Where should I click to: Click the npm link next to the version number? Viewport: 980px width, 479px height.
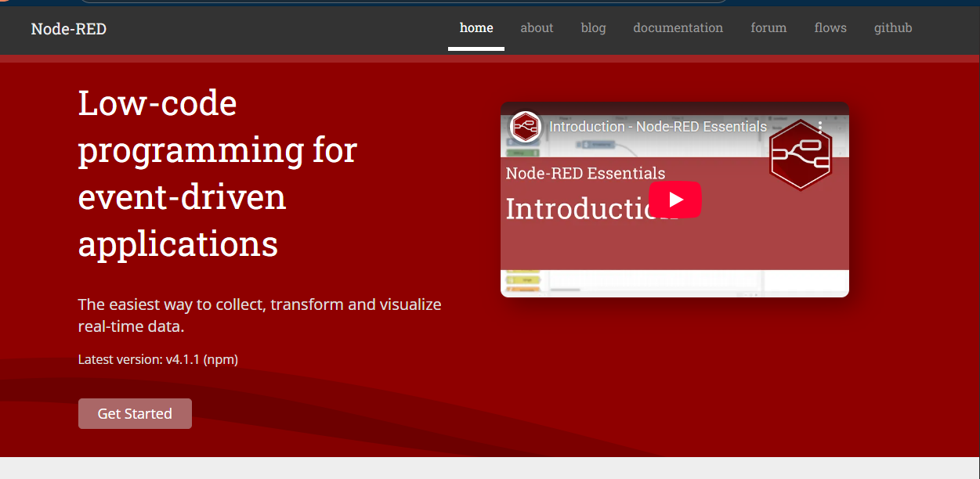(222, 359)
